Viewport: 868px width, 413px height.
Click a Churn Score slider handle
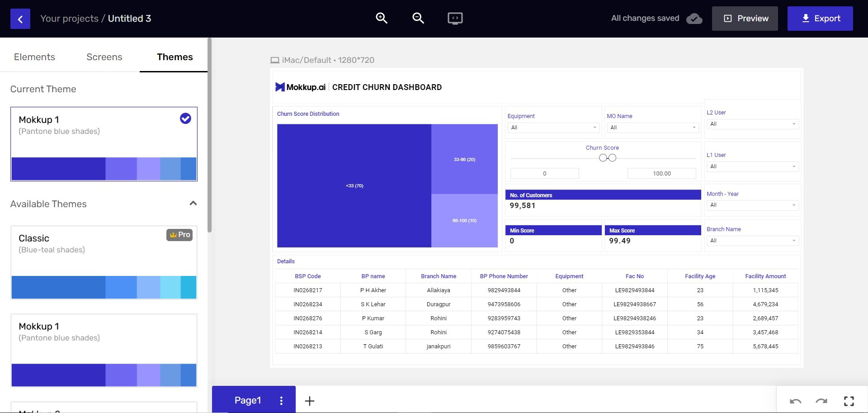pyautogui.click(x=603, y=157)
